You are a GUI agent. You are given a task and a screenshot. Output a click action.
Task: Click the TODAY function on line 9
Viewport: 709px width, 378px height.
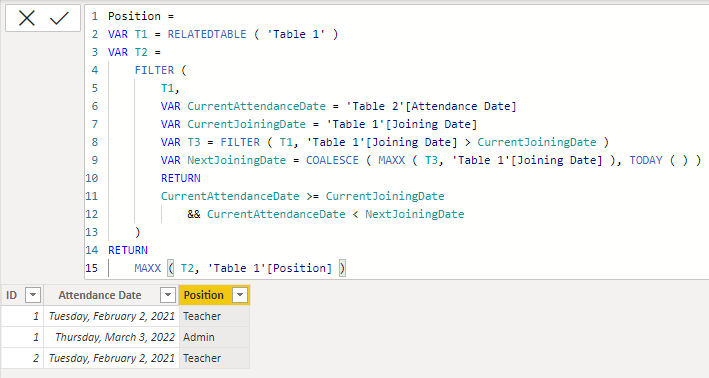click(x=646, y=160)
